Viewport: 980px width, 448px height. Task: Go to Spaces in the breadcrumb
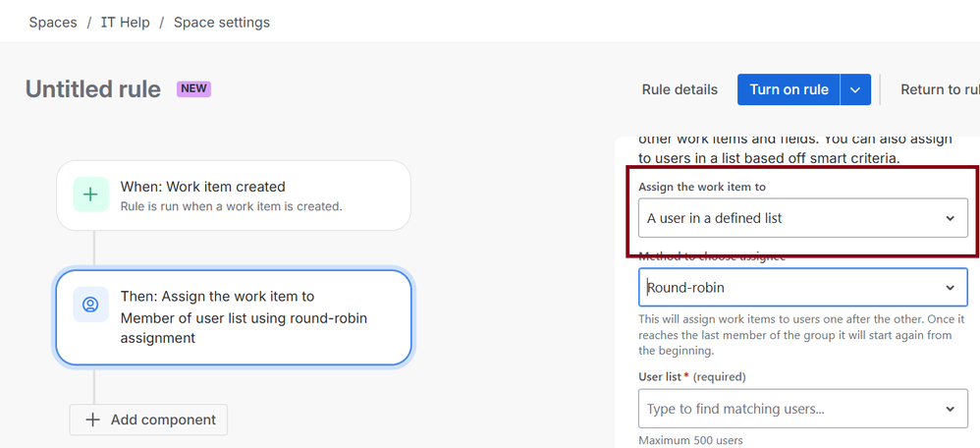53,22
